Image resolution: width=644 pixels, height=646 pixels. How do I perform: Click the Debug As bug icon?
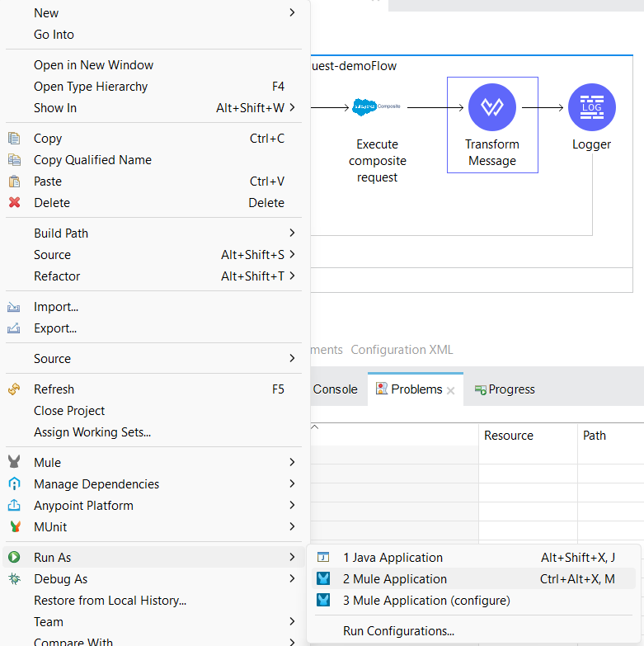coord(14,579)
